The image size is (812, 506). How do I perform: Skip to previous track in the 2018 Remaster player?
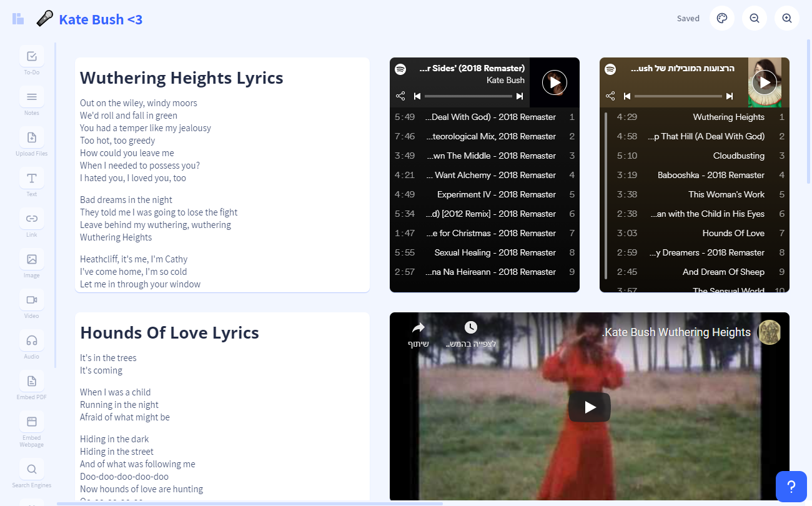[417, 96]
